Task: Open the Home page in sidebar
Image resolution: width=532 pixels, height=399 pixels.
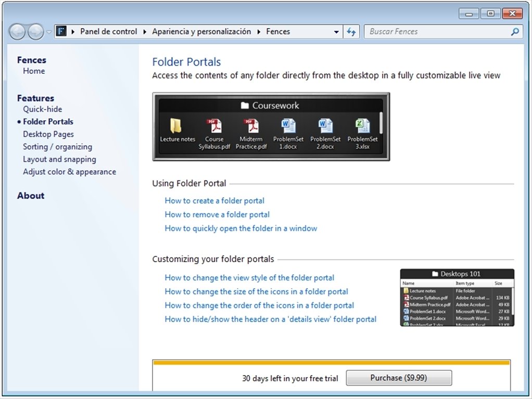Action: (x=34, y=71)
